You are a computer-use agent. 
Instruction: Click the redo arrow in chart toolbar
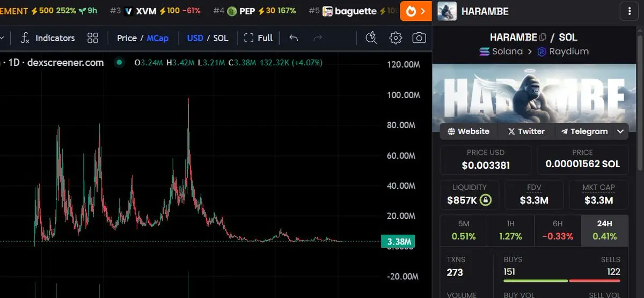(317, 38)
